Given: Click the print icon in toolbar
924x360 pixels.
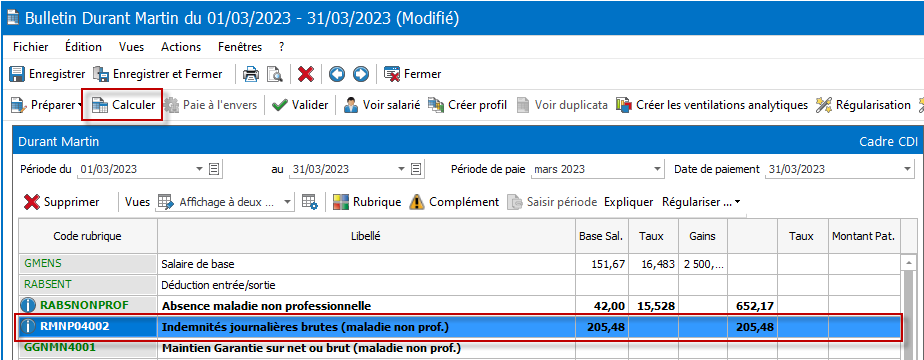Looking at the screenshot, I should point(251,74).
